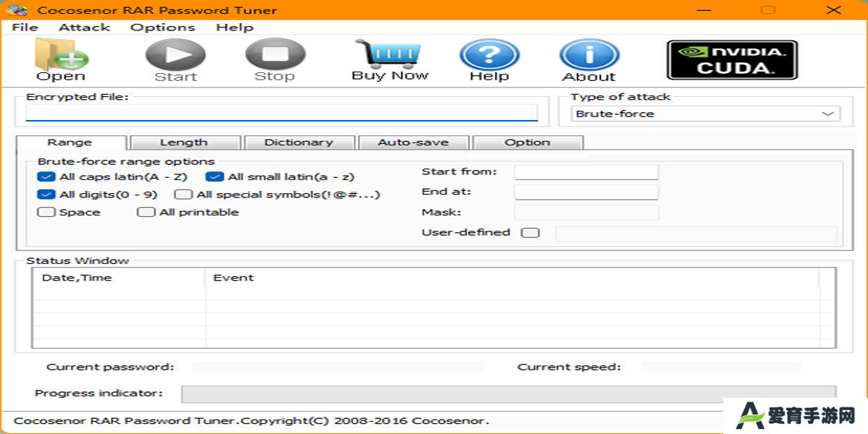Enable All special symbols checkbox
The height and width of the screenshot is (434, 868).
pyautogui.click(x=184, y=195)
